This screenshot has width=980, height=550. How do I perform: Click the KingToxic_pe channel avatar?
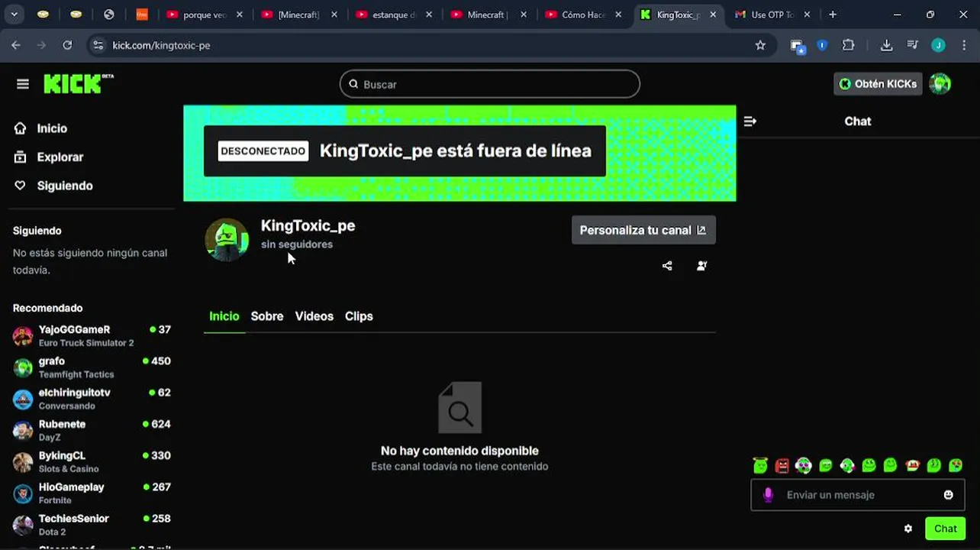(x=227, y=240)
